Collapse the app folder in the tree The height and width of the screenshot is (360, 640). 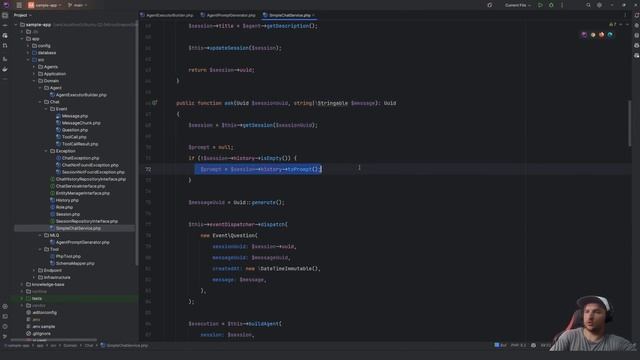coord(22,39)
